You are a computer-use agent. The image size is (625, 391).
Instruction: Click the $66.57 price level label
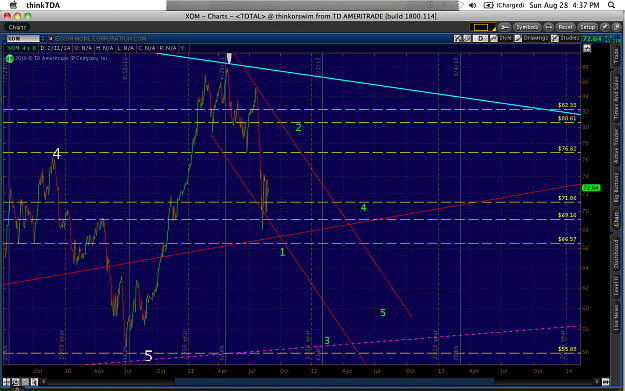coord(567,239)
